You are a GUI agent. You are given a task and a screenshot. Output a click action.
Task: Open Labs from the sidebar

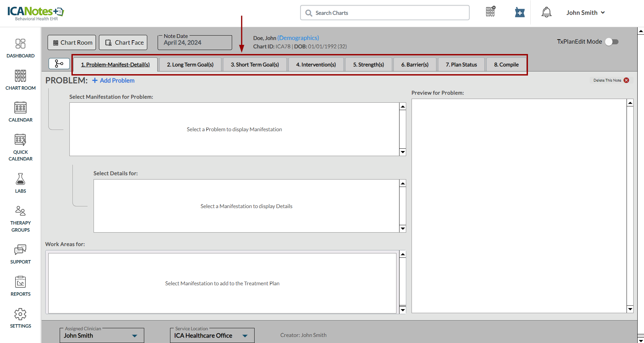(20, 183)
